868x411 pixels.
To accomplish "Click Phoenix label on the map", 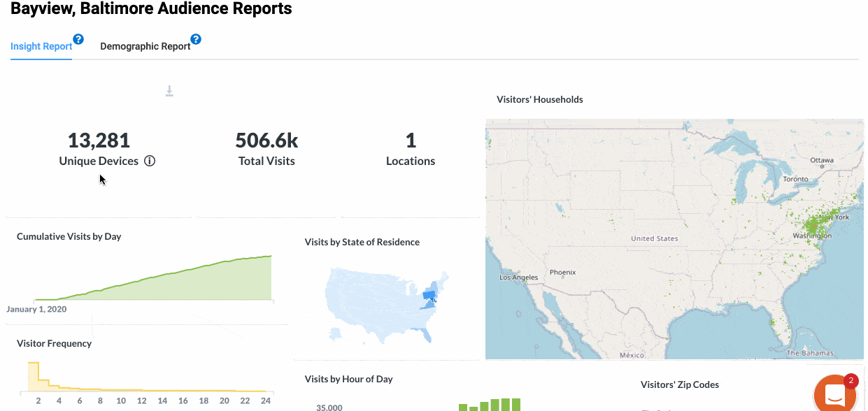I will 562,272.
